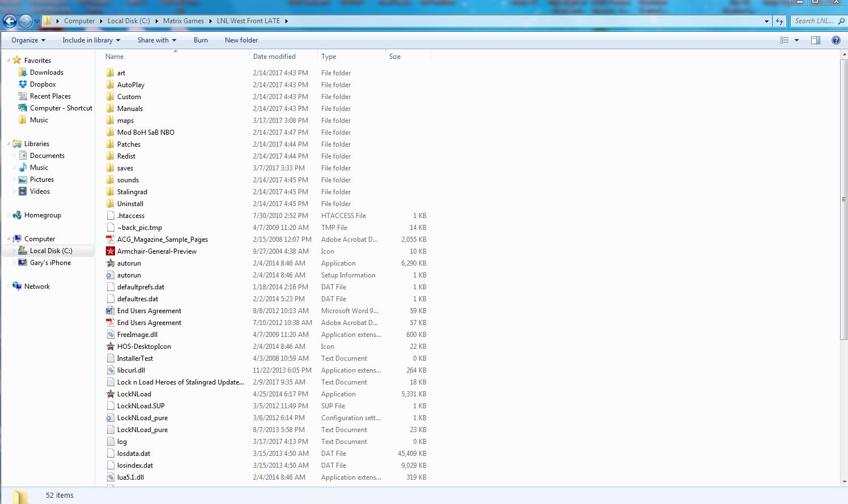Viewport: 848px width, 504px height.
Task: Select the Gary's iPhone device icon
Action: (23, 263)
